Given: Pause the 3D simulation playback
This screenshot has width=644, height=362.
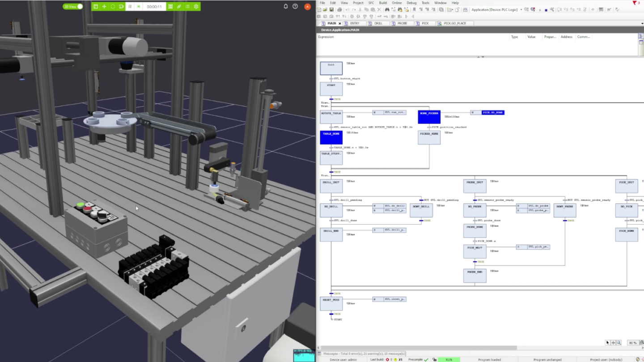Looking at the screenshot, I should click(x=130, y=6).
